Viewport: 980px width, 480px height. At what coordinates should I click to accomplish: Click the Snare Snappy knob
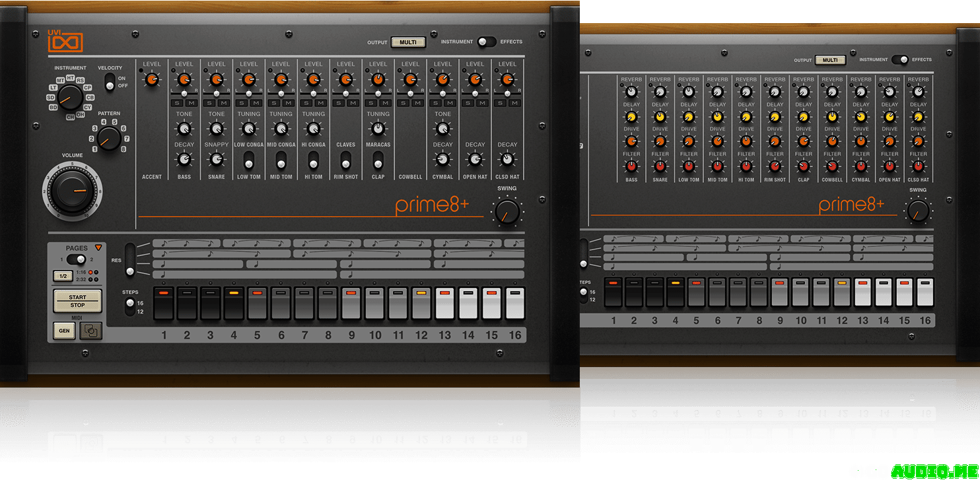pyautogui.click(x=217, y=160)
